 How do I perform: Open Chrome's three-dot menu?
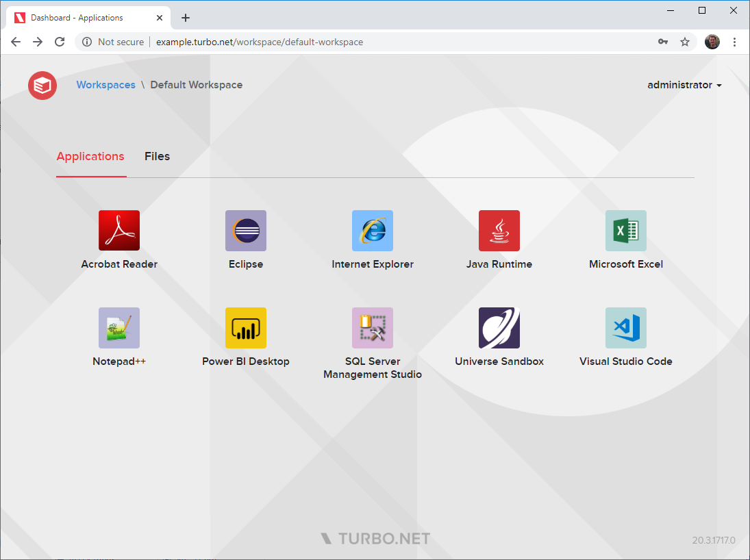[x=735, y=42]
